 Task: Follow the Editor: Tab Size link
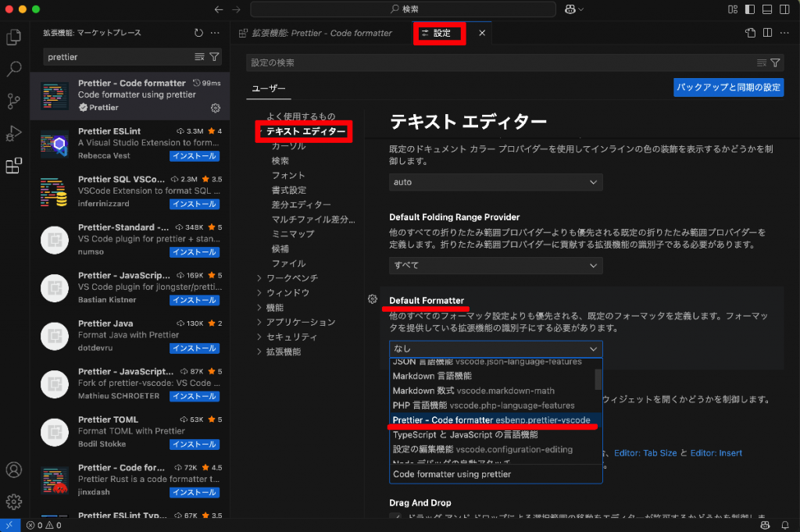(x=645, y=453)
